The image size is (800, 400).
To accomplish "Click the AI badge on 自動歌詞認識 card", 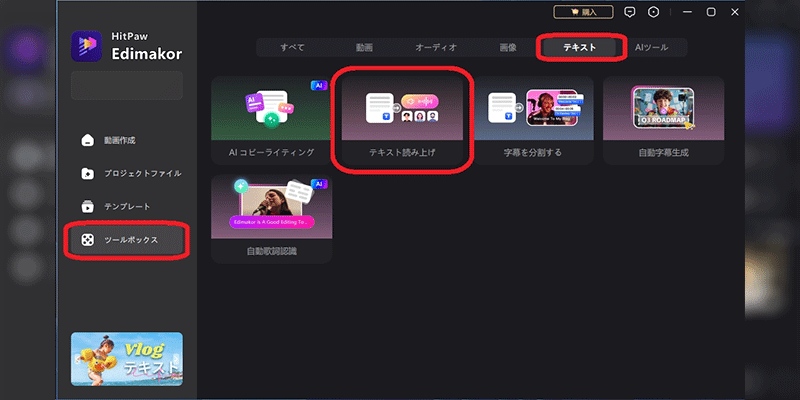I will (319, 184).
